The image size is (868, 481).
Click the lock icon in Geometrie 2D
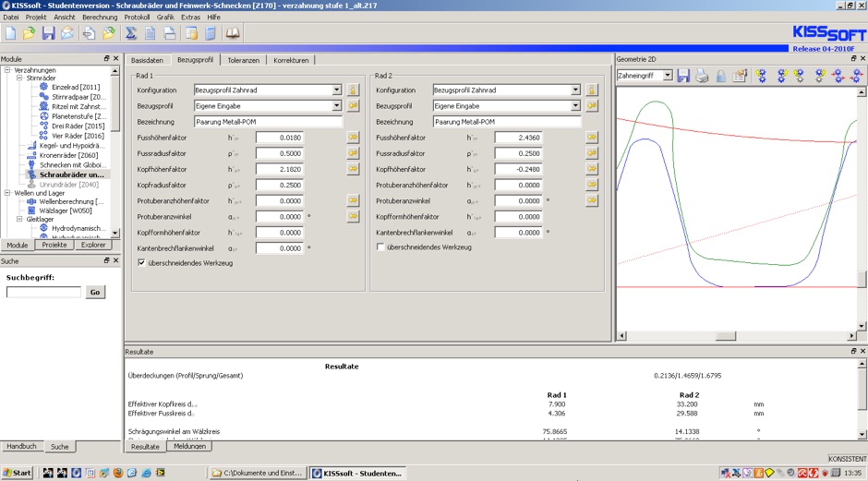(721, 76)
